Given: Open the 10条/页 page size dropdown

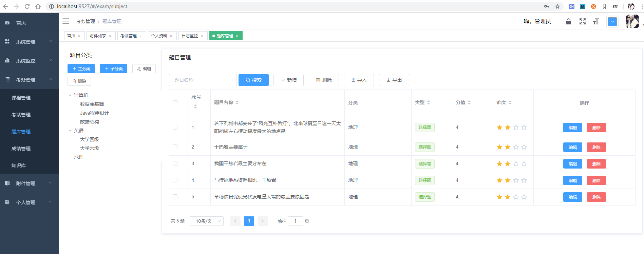Looking at the screenshot, I should pos(207,221).
